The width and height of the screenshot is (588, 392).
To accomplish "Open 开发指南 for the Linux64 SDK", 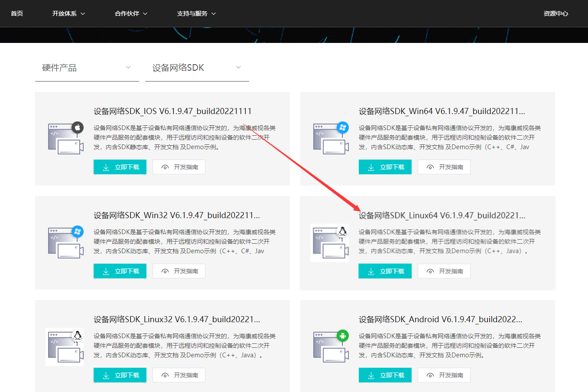I will tap(444, 271).
